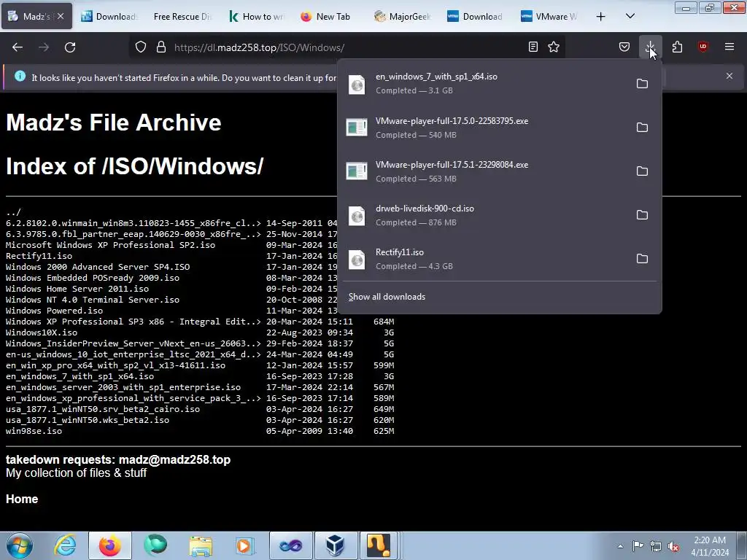Image resolution: width=747 pixels, height=560 pixels.
Task: Switch to the How to wr tab
Action: tap(256, 17)
